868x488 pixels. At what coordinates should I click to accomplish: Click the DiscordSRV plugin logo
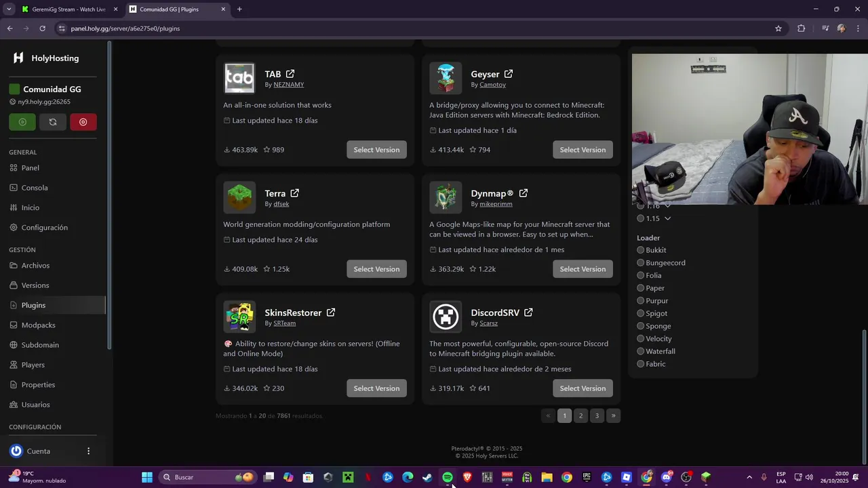pyautogui.click(x=446, y=317)
